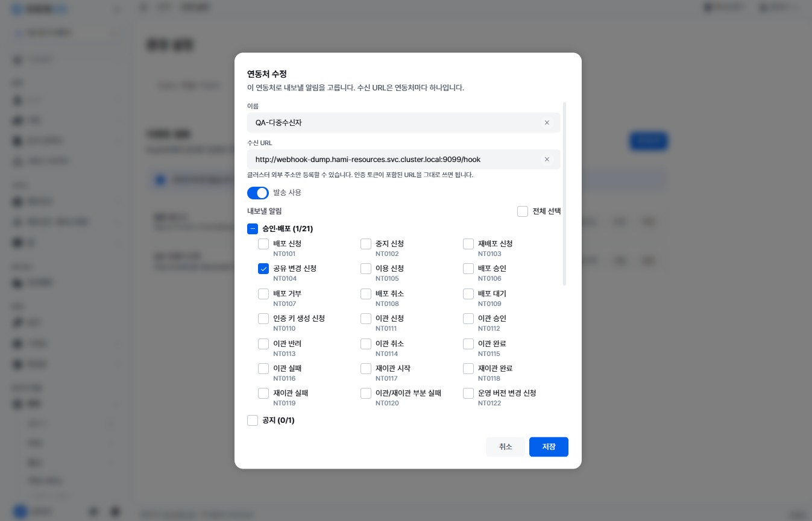Viewport: 812px width, 521px height.
Task: Click the 수신 URL input field
Action: coord(404,160)
